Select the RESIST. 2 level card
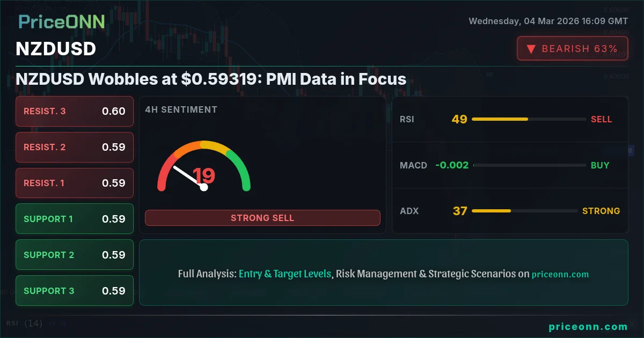This screenshot has width=644, height=338. coord(75,147)
